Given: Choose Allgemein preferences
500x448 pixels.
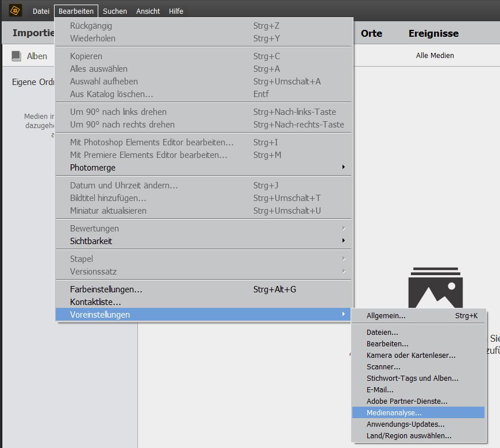Looking at the screenshot, I should pyautogui.click(x=418, y=316).
